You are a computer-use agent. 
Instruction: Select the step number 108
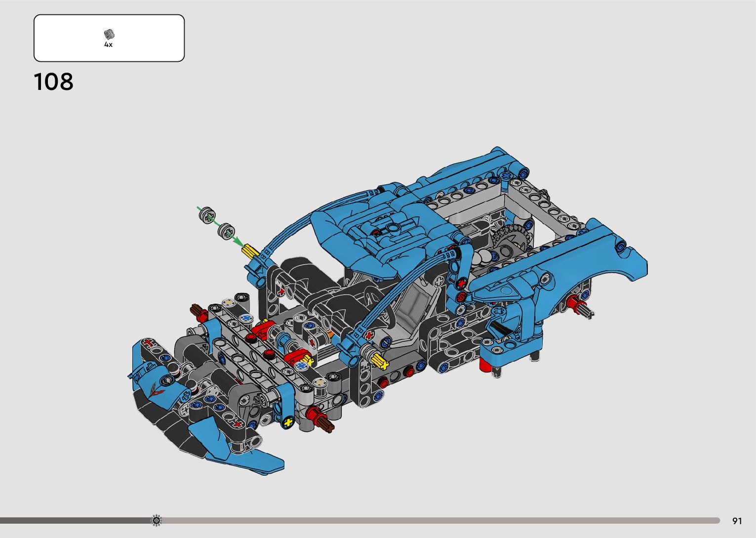click(x=53, y=82)
